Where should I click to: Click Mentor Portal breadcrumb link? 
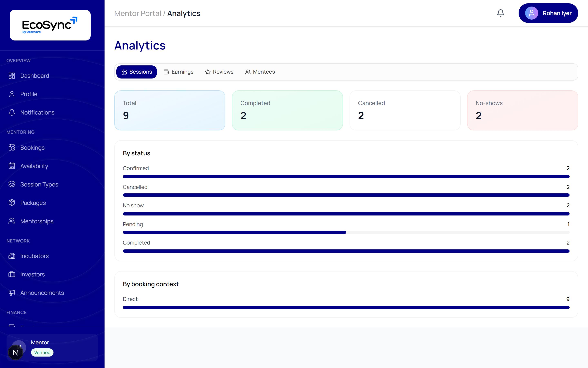coord(138,13)
